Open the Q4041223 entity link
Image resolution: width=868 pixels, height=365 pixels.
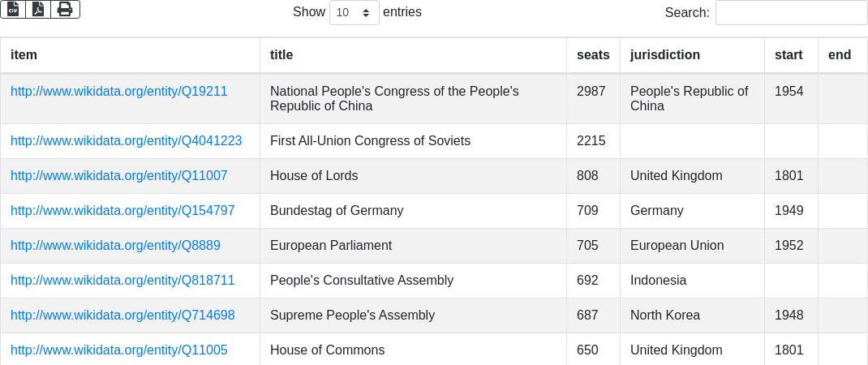click(126, 141)
